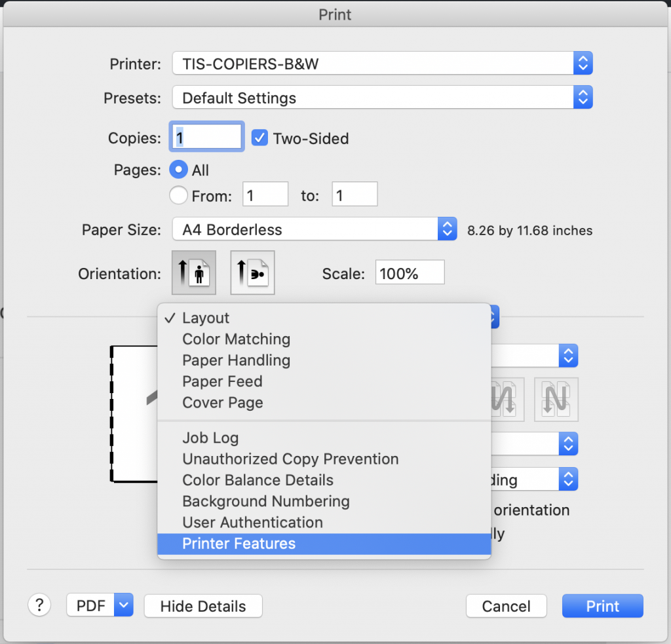671x644 pixels.
Task: Select Paper Handling menu option
Action: point(236,360)
